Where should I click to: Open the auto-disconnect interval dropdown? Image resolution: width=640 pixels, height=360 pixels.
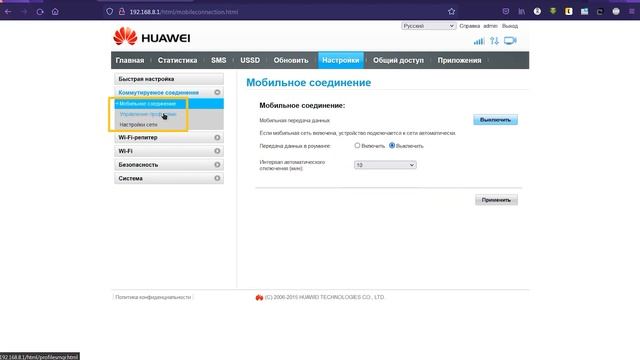tap(385, 165)
